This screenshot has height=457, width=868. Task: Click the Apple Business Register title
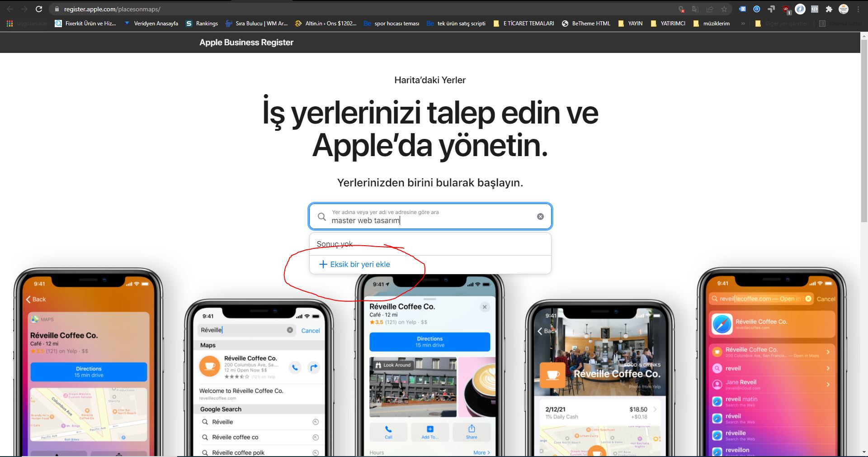(246, 43)
